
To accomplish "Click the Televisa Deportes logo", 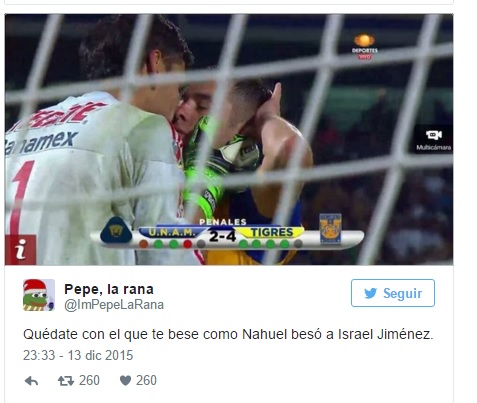I will click(x=365, y=46).
